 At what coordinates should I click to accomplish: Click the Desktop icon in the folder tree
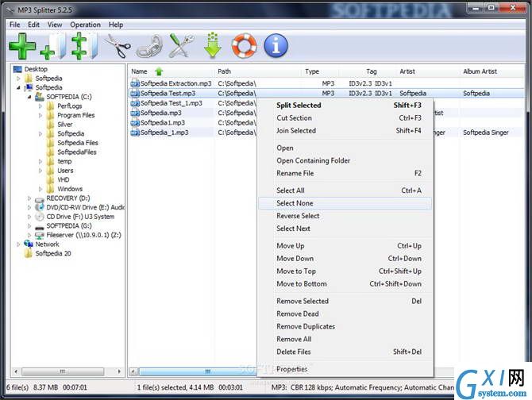pyautogui.click(x=17, y=69)
